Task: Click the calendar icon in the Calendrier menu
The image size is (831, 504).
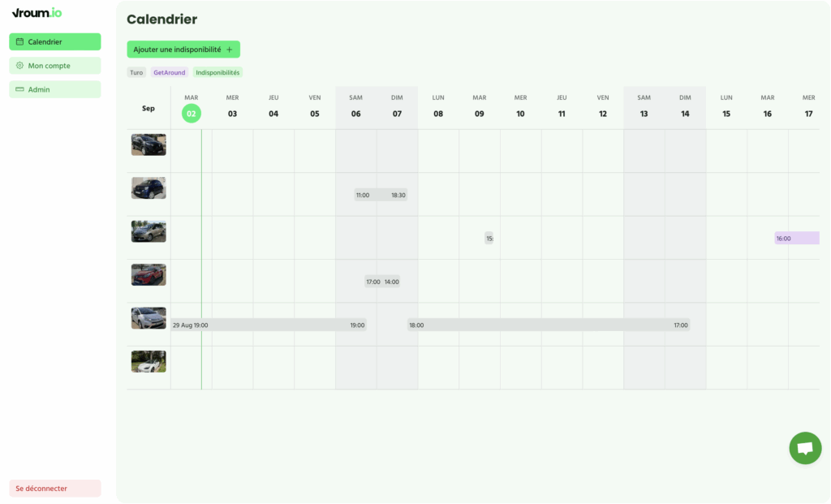Action: click(19, 41)
